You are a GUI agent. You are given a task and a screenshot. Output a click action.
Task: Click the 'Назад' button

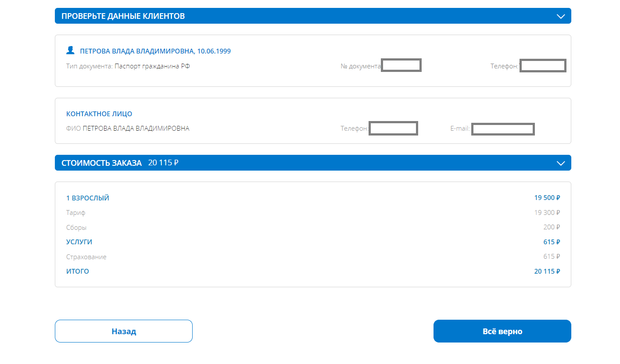click(123, 331)
